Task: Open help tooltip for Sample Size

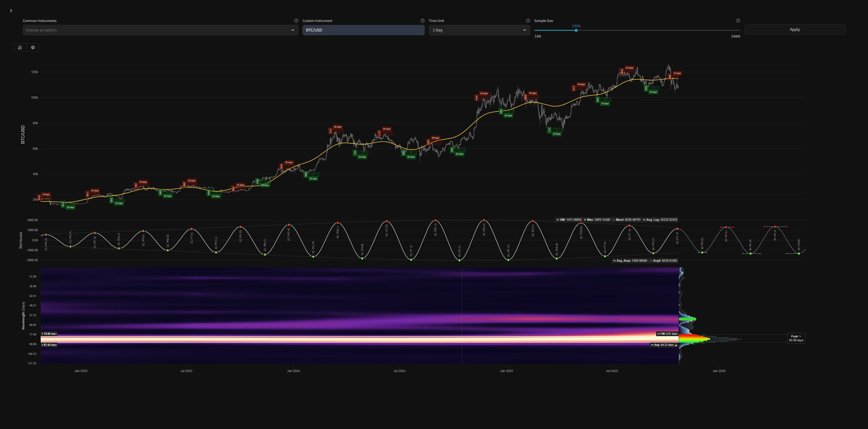Action: pyautogui.click(x=738, y=21)
